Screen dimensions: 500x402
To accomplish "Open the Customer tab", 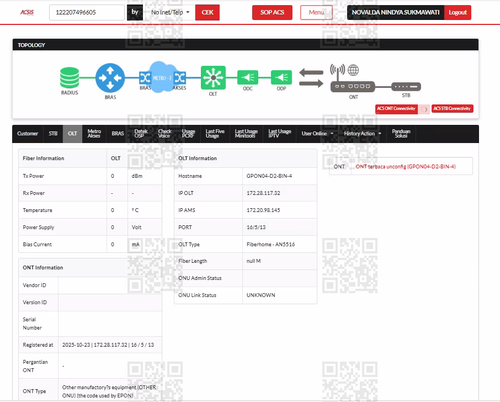I will pyautogui.click(x=27, y=134).
